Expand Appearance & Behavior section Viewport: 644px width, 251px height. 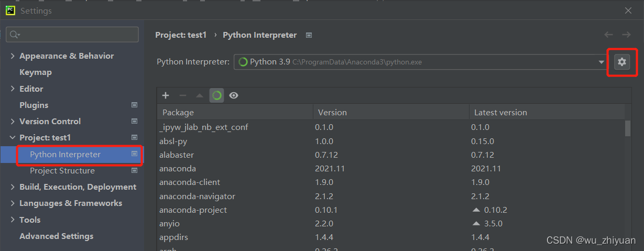tap(13, 56)
